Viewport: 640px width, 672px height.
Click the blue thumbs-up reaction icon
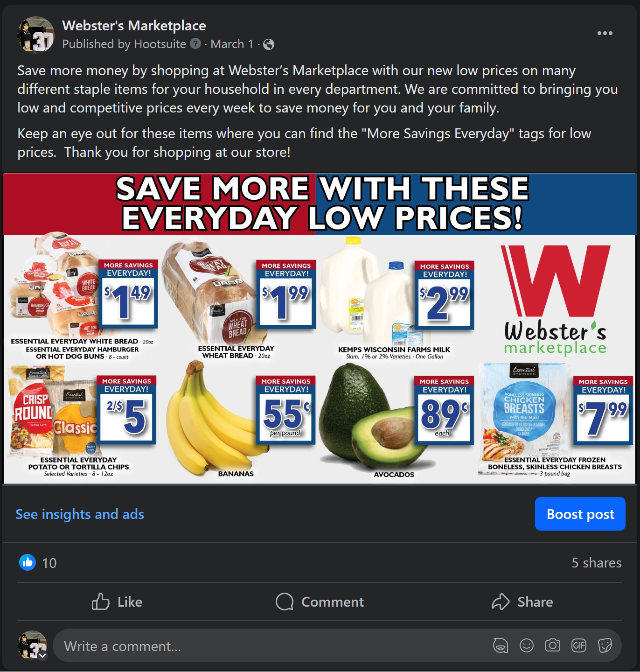[28, 562]
